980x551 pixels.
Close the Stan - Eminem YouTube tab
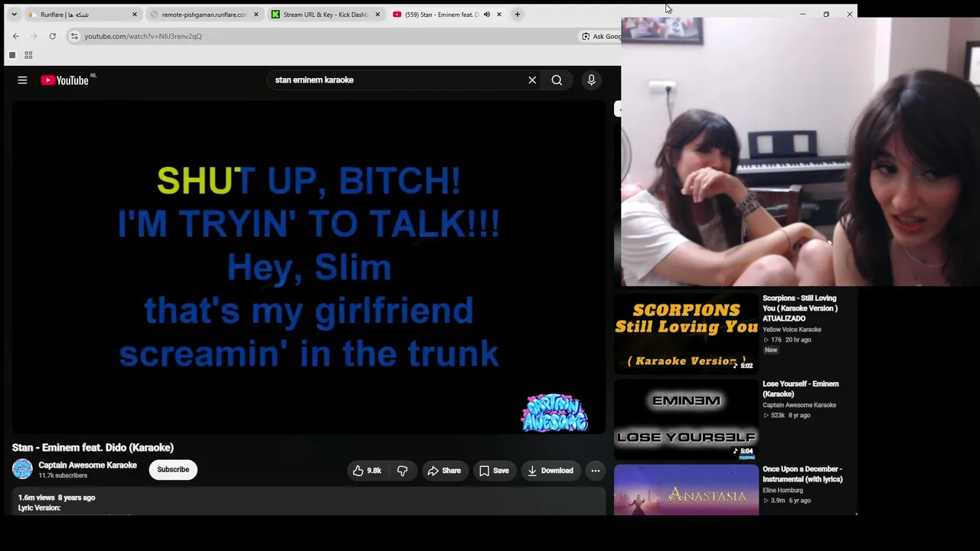click(498, 14)
